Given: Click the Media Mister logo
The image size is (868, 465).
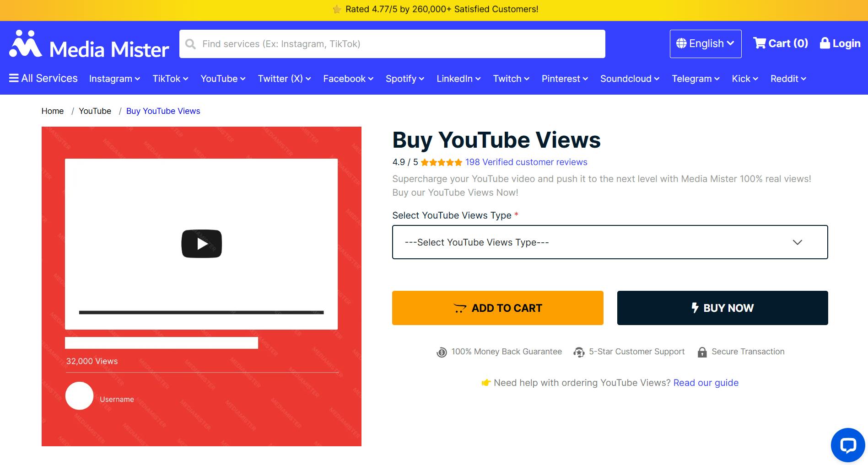Looking at the screenshot, I should [x=89, y=45].
